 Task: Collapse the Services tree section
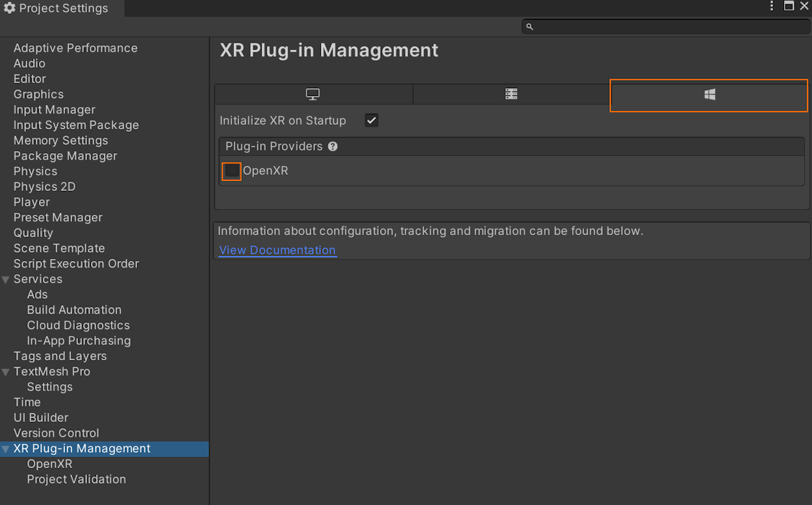point(6,280)
